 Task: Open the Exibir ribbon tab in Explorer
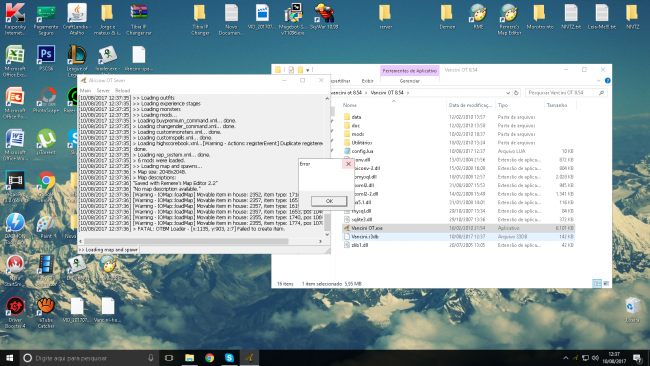tap(367, 81)
